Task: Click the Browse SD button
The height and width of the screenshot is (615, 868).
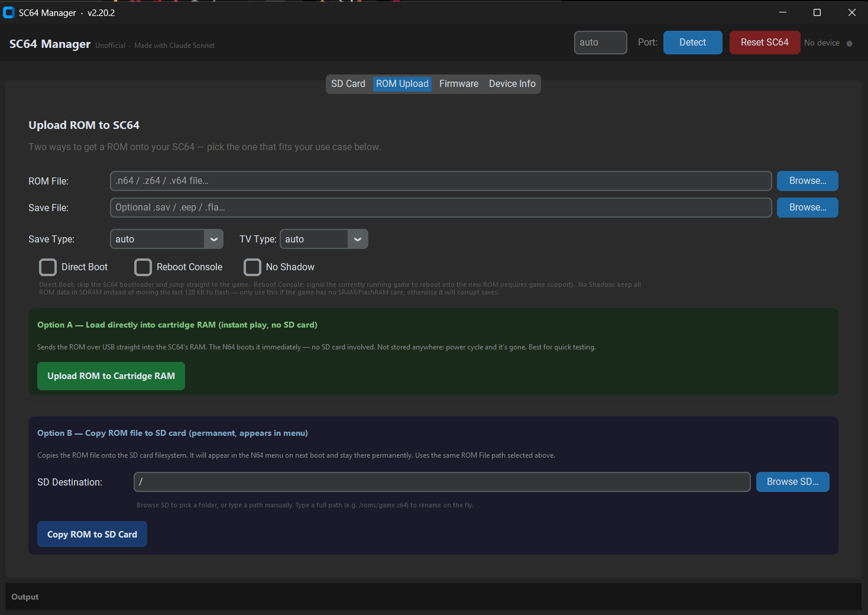Action: pos(793,482)
